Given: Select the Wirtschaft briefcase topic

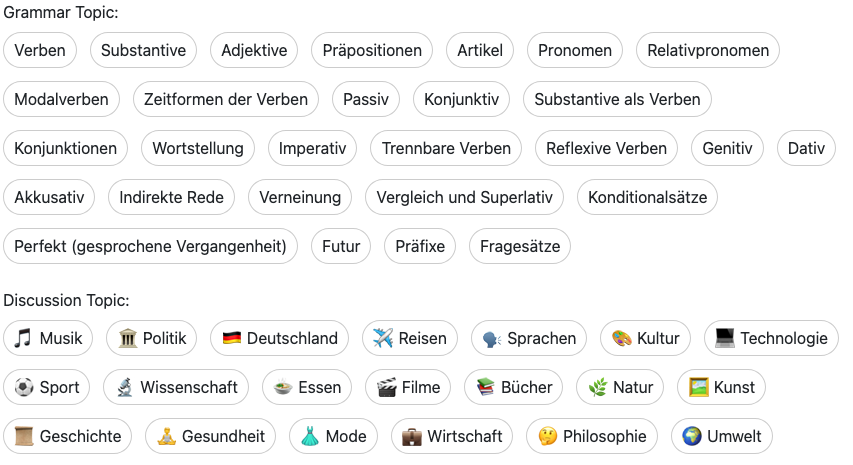Looking at the screenshot, I should [451, 436].
